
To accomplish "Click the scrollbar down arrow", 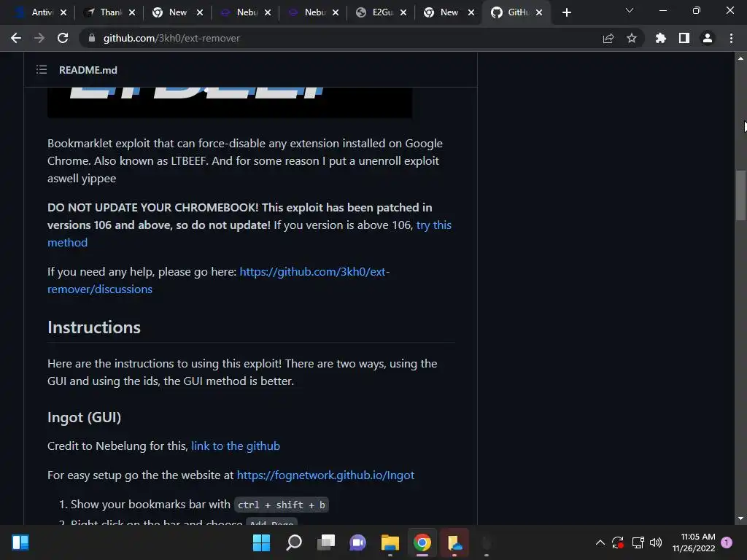I will click(x=740, y=518).
